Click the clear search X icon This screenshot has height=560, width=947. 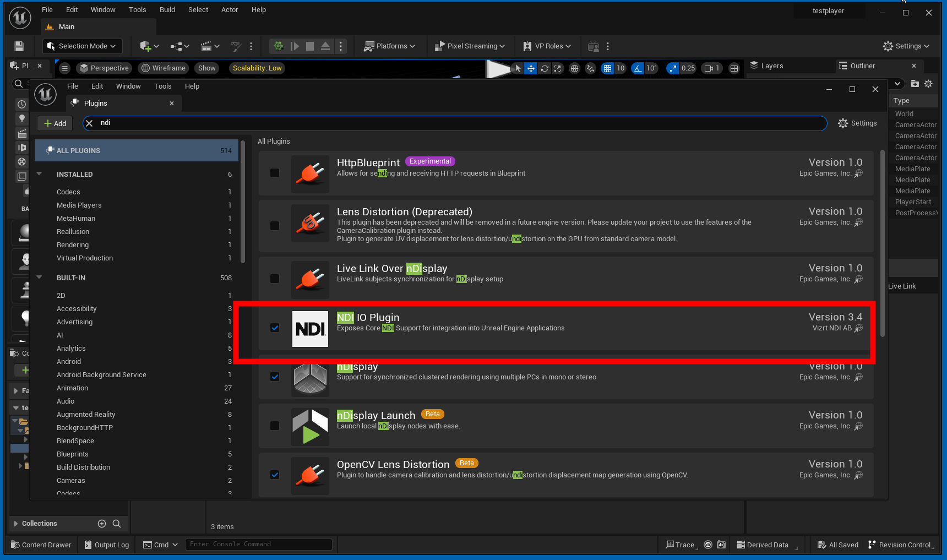click(89, 123)
